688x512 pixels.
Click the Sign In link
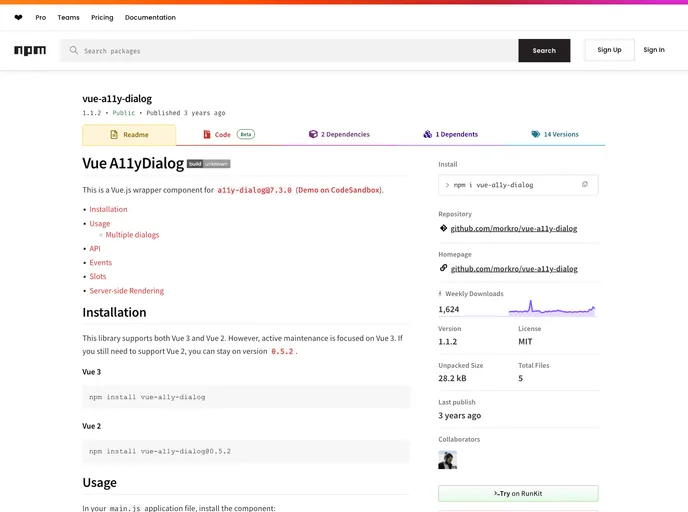pos(654,50)
